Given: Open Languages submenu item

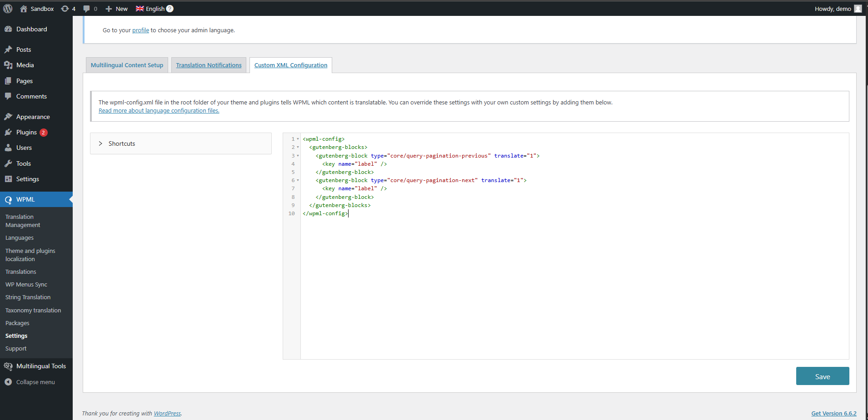Looking at the screenshot, I should [20, 237].
